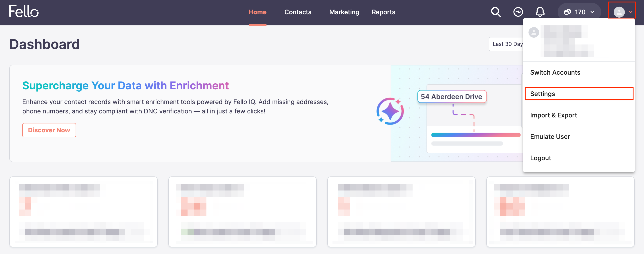Open the notifications bell

tap(540, 12)
